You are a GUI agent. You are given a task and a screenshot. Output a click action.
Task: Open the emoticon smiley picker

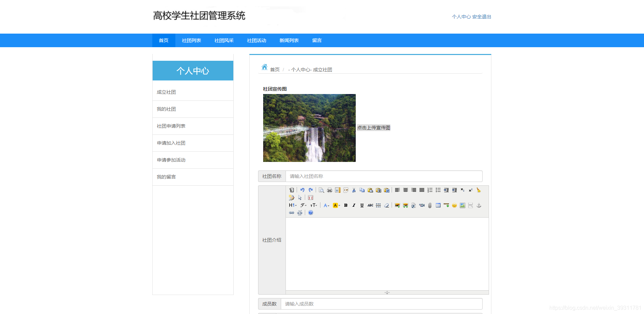[x=454, y=205]
